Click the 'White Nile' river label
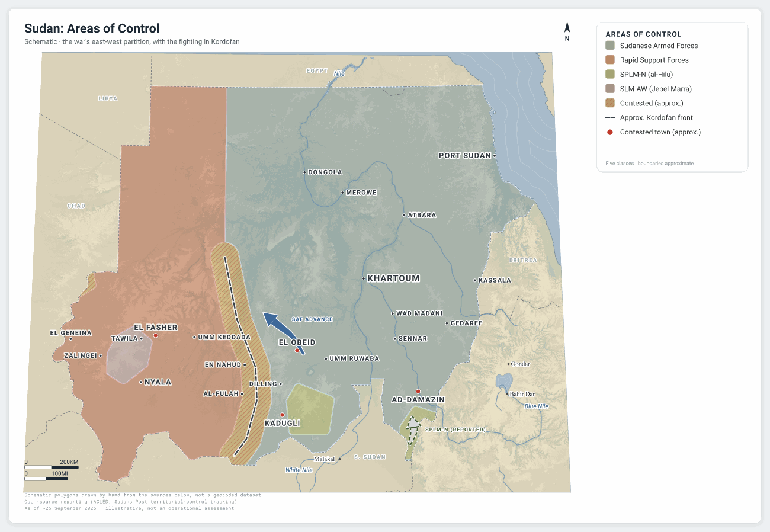 pos(299,470)
